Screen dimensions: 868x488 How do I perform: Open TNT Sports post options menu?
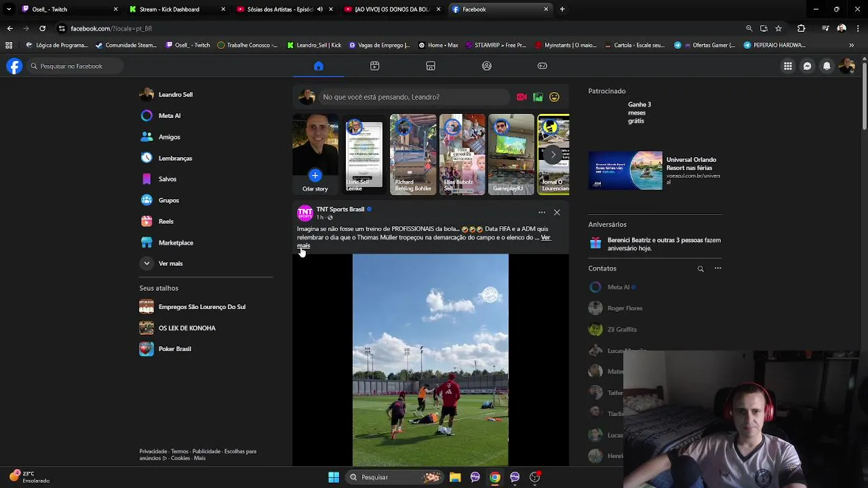(x=542, y=212)
